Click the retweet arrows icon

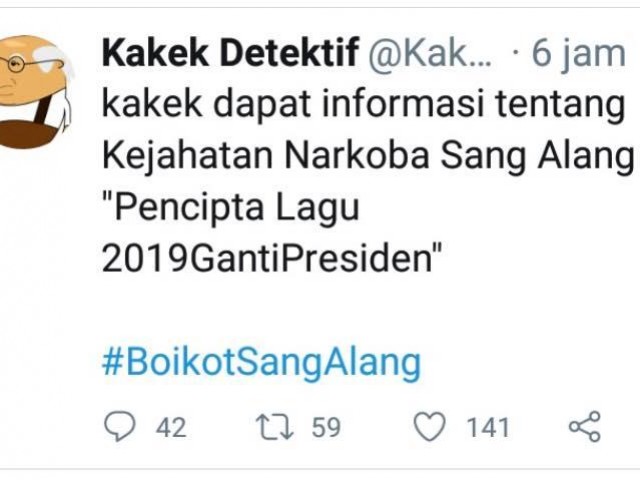click(x=270, y=427)
